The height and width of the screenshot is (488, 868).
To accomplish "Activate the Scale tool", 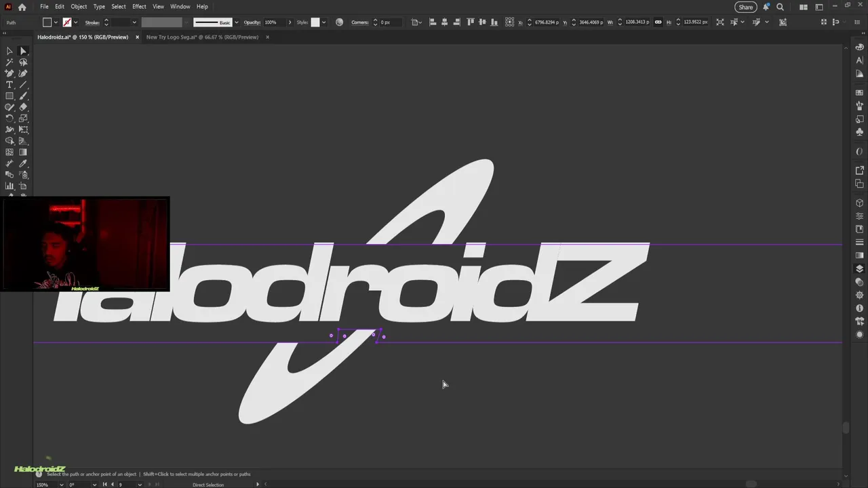I will [x=23, y=118].
